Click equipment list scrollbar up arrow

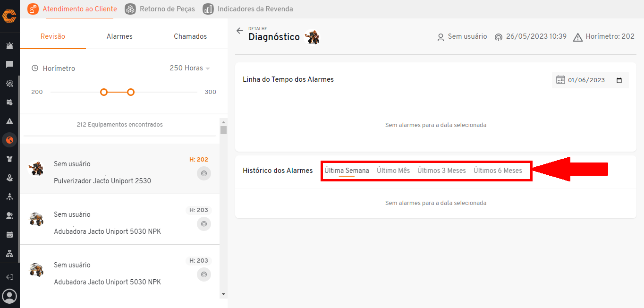(223, 122)
